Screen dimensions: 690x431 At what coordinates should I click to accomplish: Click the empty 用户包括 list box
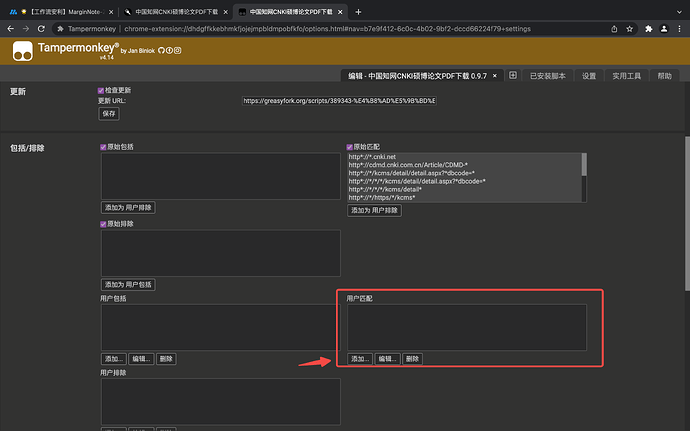point(221,328)
